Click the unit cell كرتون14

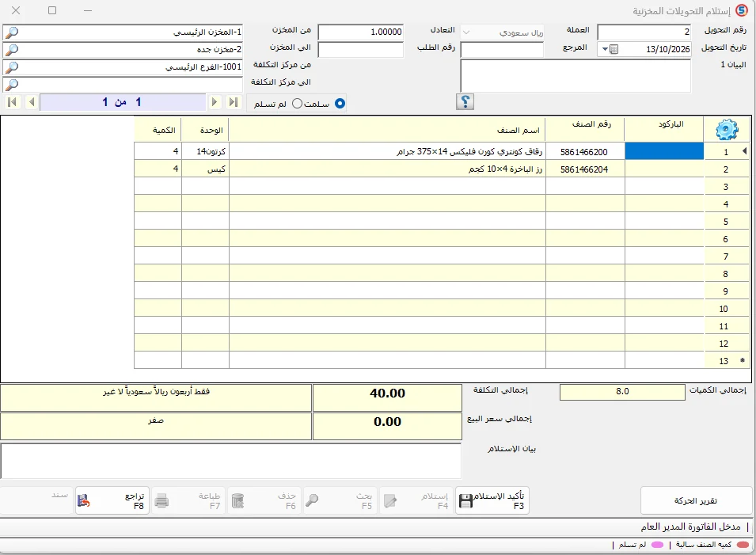205,152
